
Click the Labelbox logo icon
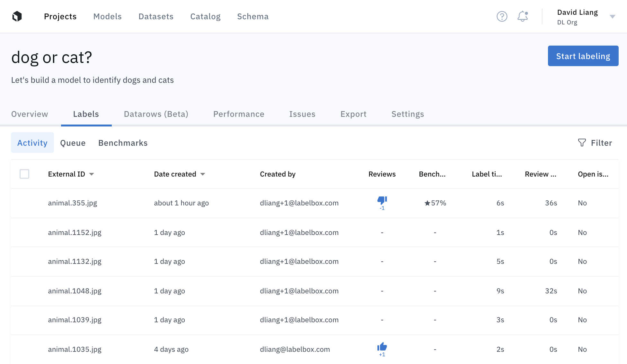click(x=17, y=16)
